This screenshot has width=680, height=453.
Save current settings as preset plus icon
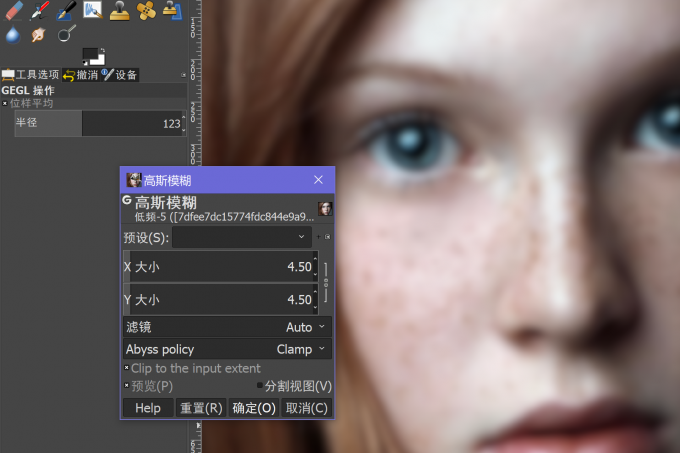[x=319, y=237]
